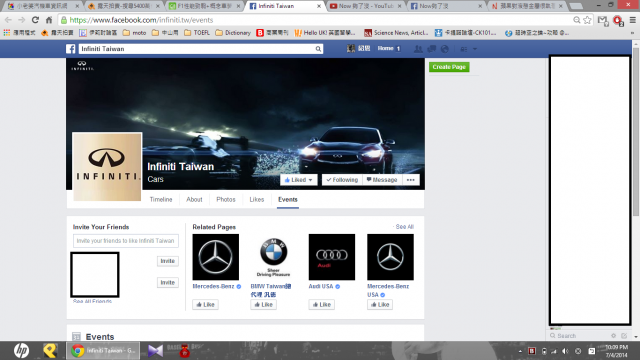
Task: Like the Mercedes-Benz USA page
Action: point(380,304)
